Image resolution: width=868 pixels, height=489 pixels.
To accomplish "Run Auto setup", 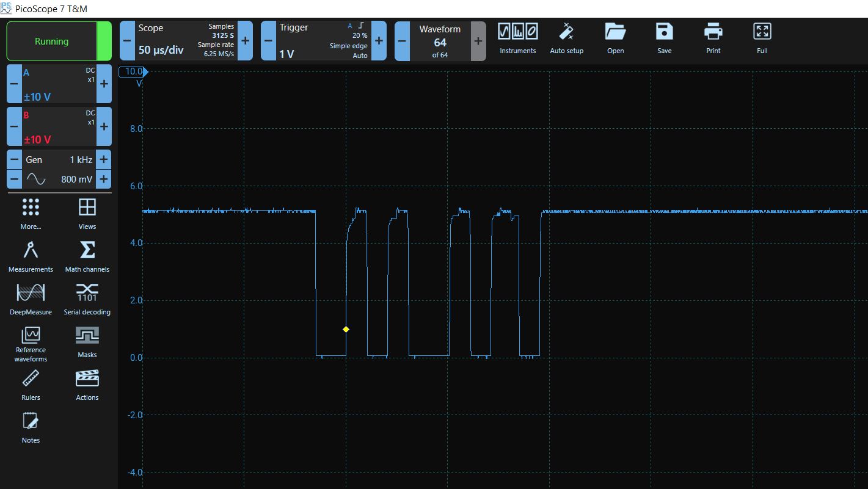I will (567, 38).
